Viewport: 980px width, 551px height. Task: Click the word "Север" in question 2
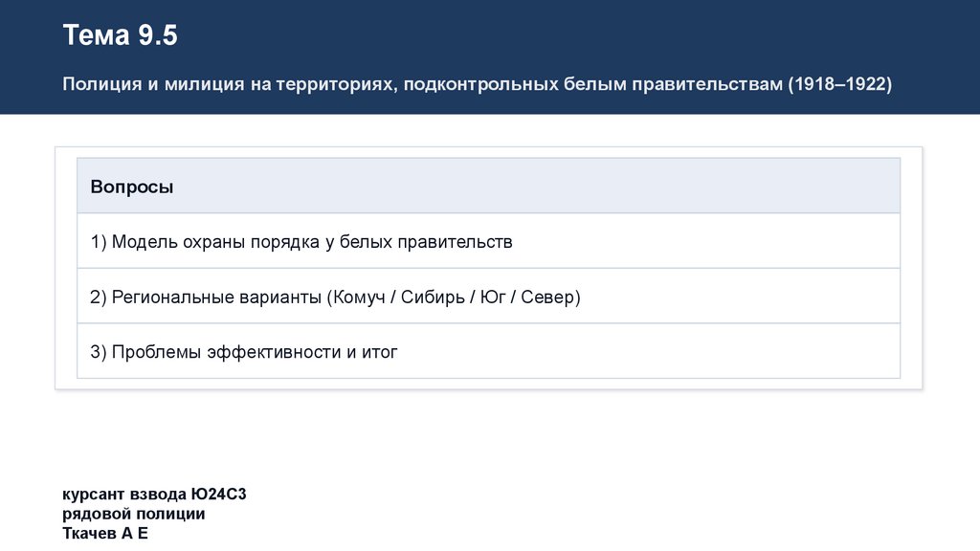(x=548, y=298)
